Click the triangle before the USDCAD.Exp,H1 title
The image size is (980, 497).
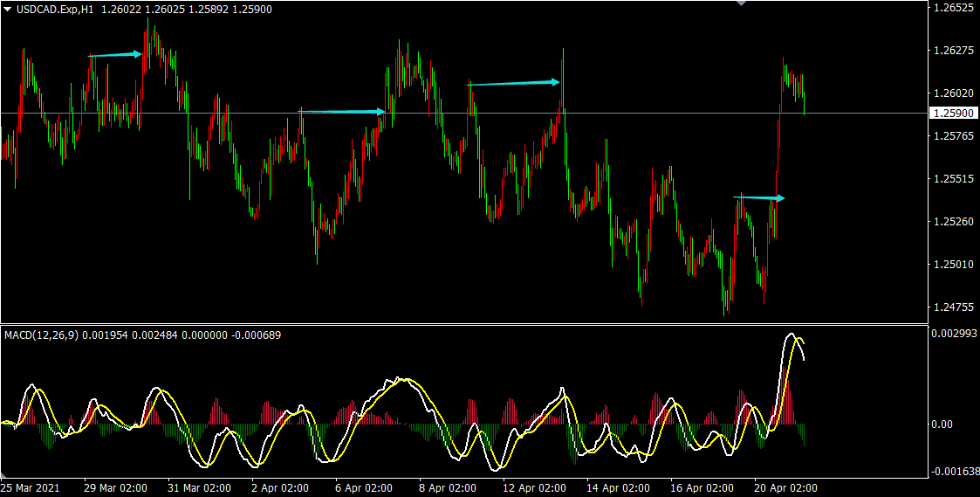[x=8, y=9]
